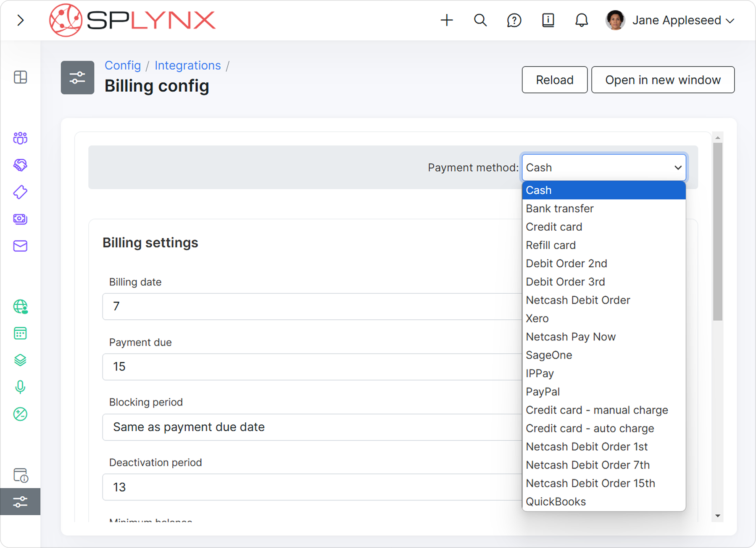756x548 pixels.
Task: Open the help question mark
Action: pyautogui.click(x=514, y=20)
